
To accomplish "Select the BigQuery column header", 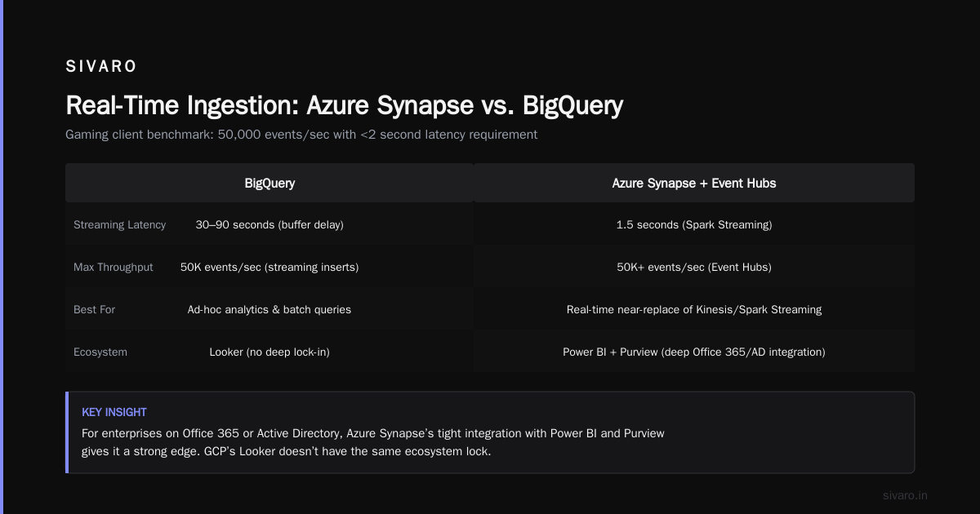I will 269,183.
